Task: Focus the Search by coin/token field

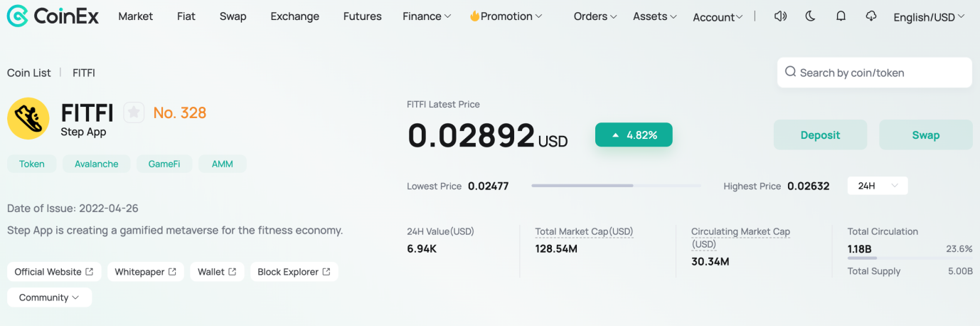Action: tap(875, 73)
